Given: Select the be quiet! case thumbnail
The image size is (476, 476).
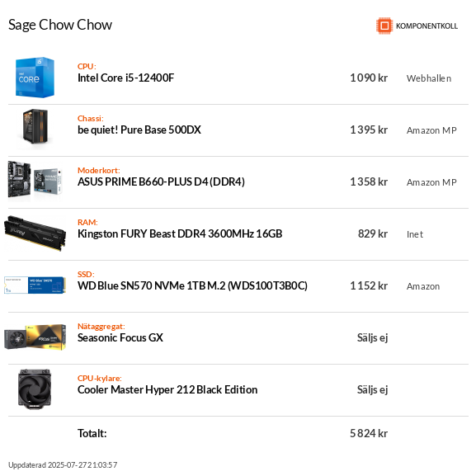Looking at the screenshot, I should tap(35, 129).
